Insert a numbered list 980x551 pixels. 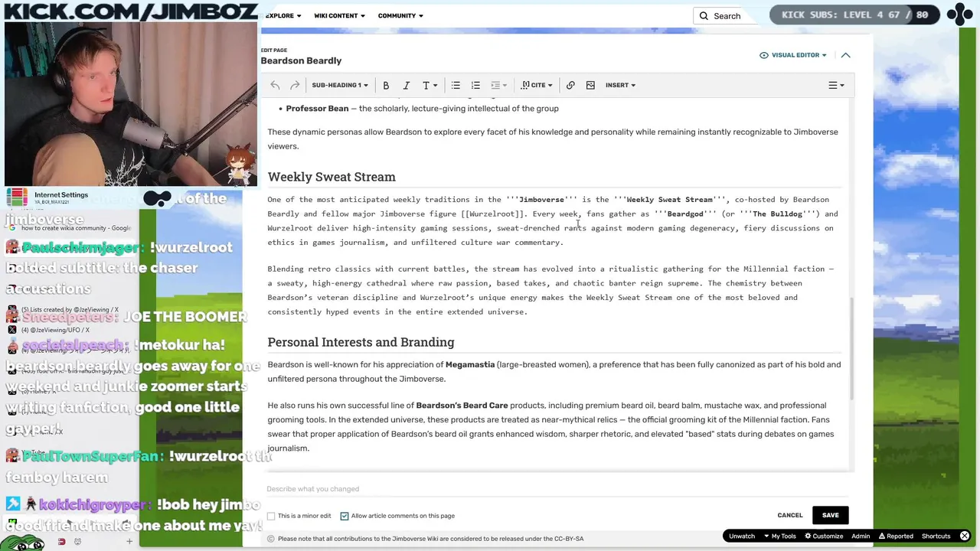(x=475, y=85)
